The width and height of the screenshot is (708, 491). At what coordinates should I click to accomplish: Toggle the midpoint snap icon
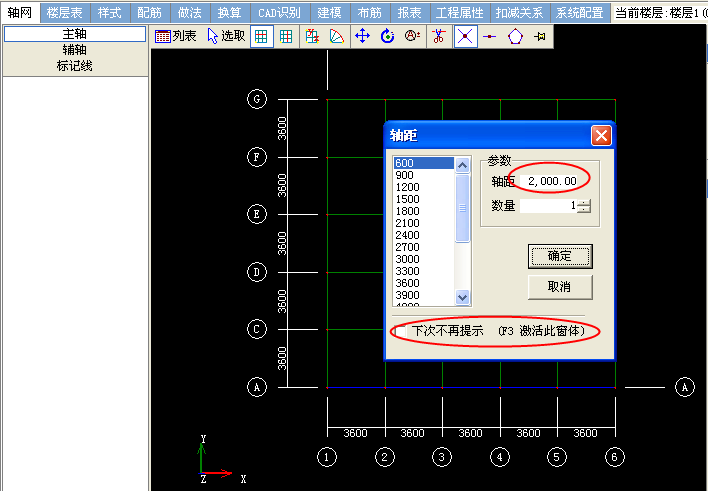point(489,36)
